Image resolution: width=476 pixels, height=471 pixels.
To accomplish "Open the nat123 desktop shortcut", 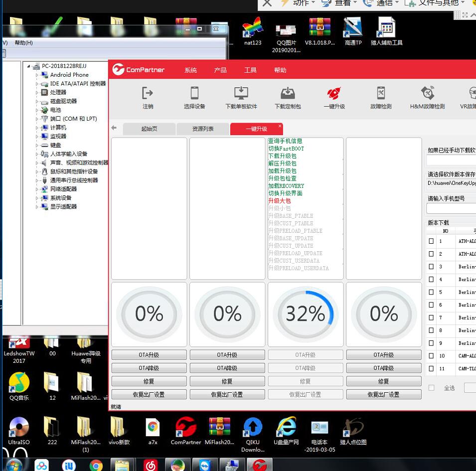I will (253, 31).
